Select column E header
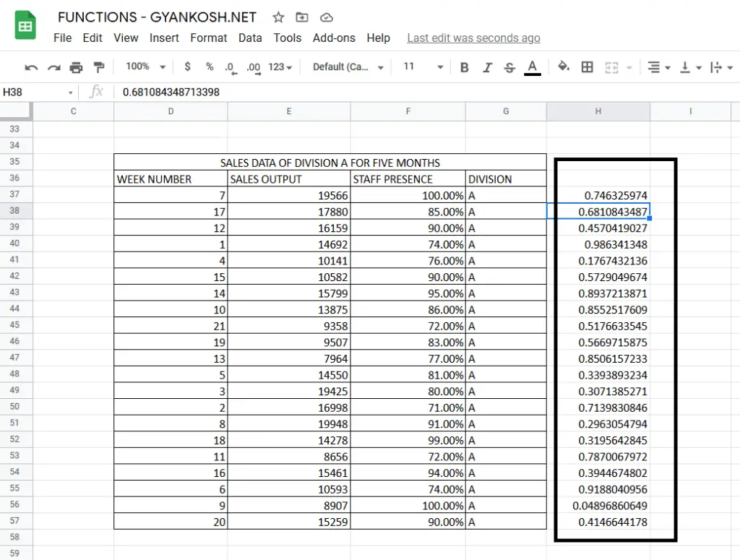This screenshot has width=740, height=560. click(x=289, y=111)
